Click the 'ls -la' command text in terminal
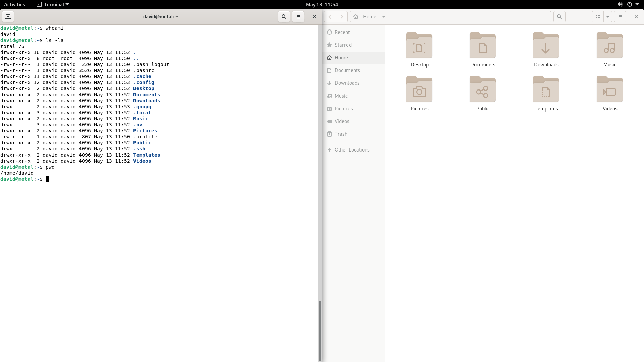Screen dimensions: 644x362 pyautogui.click(x=54, y=40)
